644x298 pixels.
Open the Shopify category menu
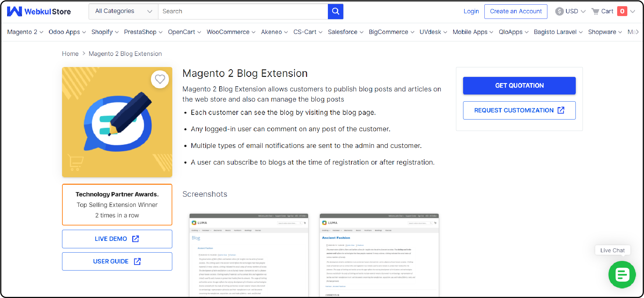click(x=105, y=32)
